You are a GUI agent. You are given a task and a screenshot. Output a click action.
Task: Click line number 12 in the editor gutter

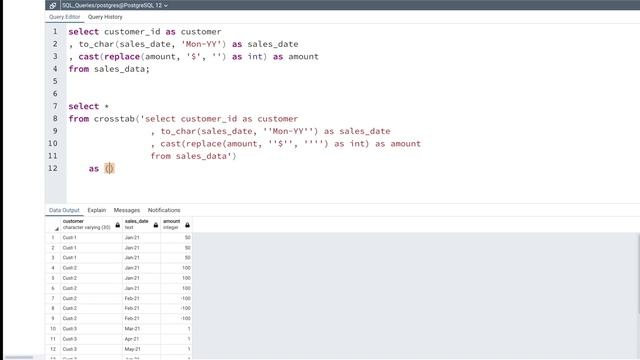[x=53, y=168]
